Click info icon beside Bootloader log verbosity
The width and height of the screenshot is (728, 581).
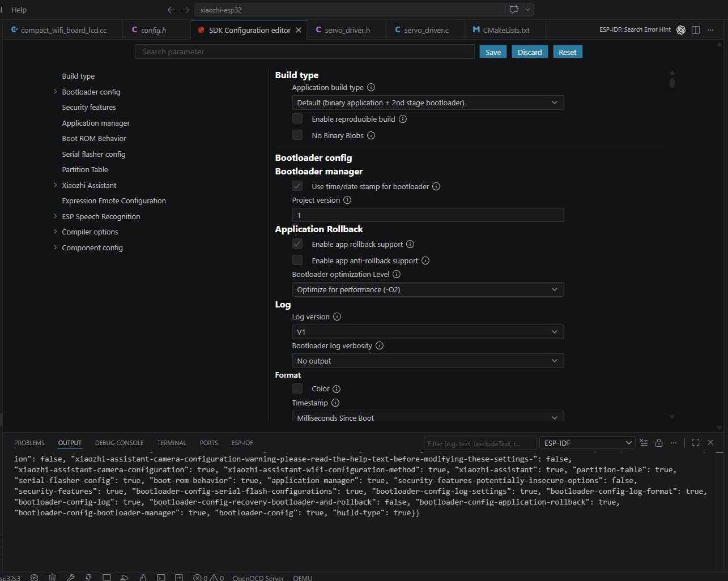click(x=380, y=345)
